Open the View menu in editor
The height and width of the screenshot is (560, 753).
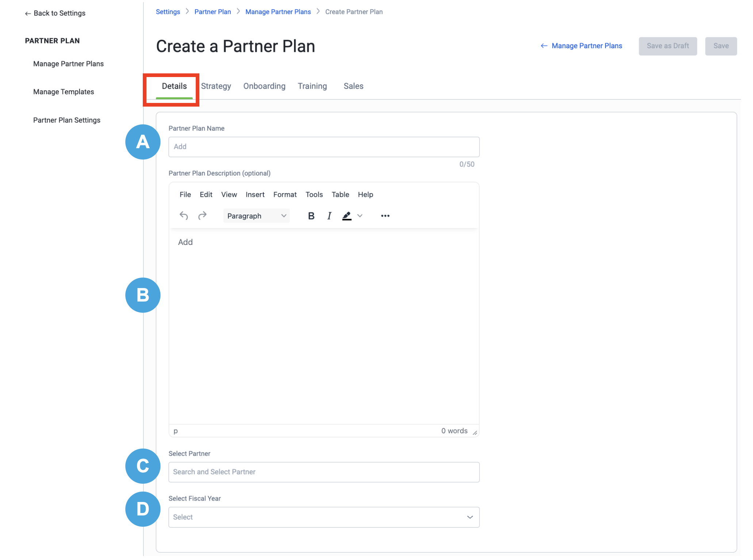[229, 195]
